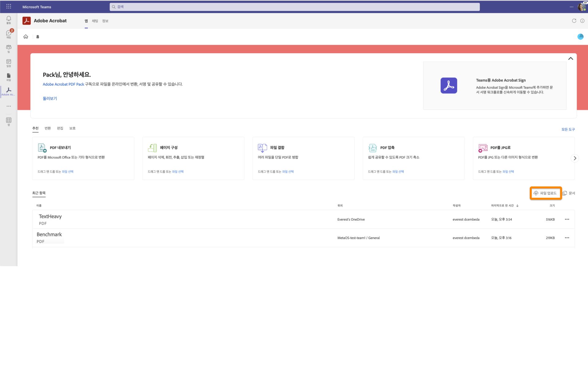Image resolution: width=588 pixels, height=366 pixels.
Task: Click 파일 선택 in 페이지 구성 card
Action: coord(178,172)
